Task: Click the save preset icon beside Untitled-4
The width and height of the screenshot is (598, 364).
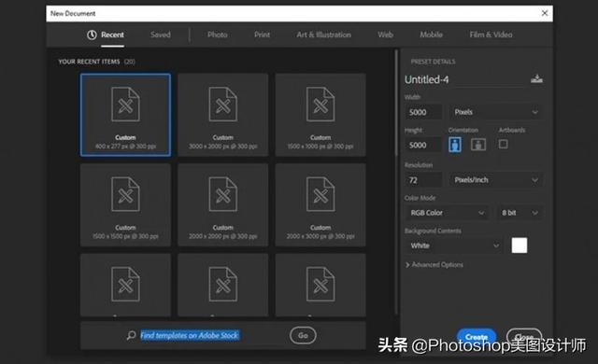Action: pos(536,78)
